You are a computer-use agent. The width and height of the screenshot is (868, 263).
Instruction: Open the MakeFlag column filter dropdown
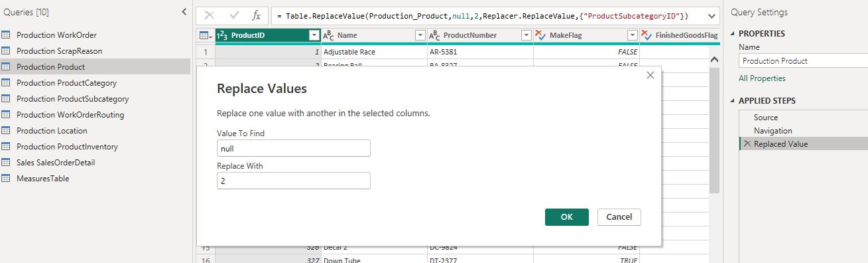click(x=633, y=35)
